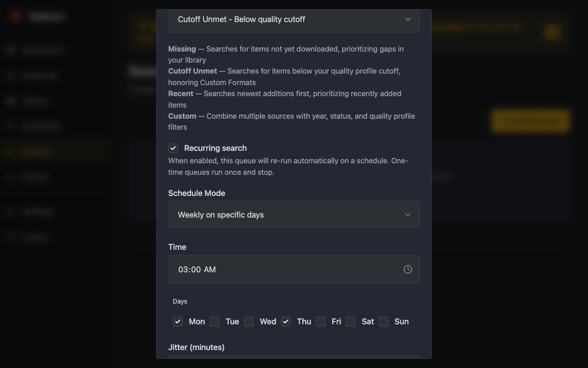Turn on the Sun day checkbox
Screen dimensions: 588x368
click(384, 322)
